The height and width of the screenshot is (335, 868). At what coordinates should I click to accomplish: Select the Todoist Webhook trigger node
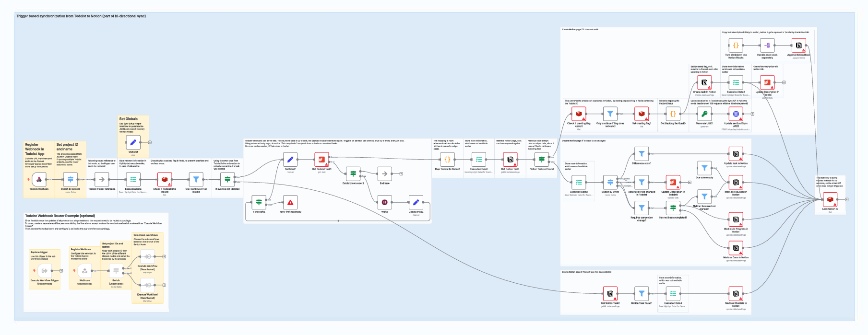(39, 180)
